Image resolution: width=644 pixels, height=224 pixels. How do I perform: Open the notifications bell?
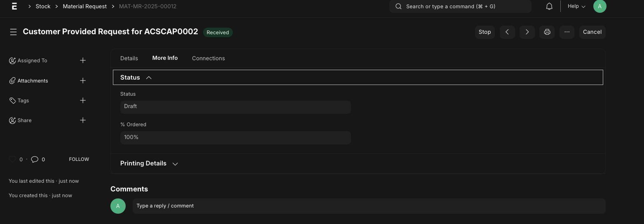(x=549, y=6)
